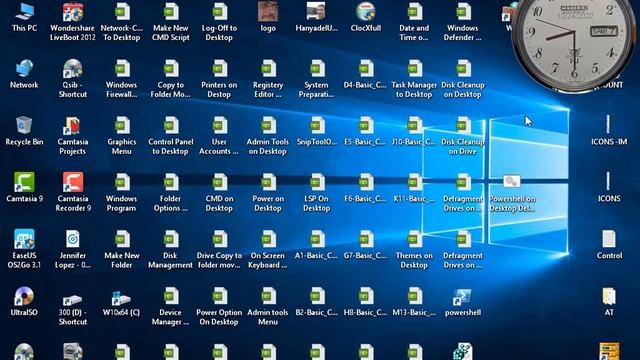Select the Qsib shortcut icon
The image size is (640, 360).
(x=73, y=69)
